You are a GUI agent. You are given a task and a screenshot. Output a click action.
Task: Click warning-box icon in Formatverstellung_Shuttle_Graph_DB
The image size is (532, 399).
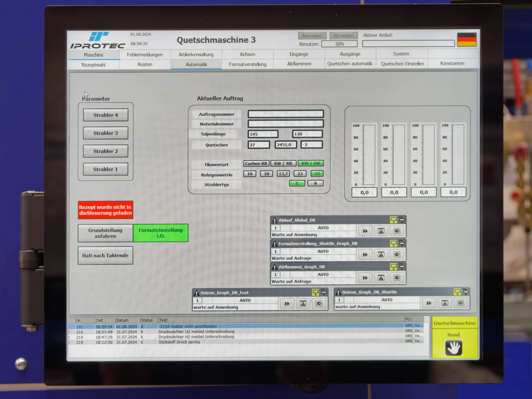381,254
